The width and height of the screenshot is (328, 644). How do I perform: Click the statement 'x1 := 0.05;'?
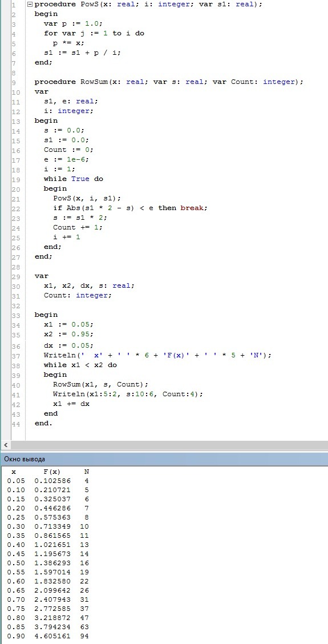click(x=69, y=324)
